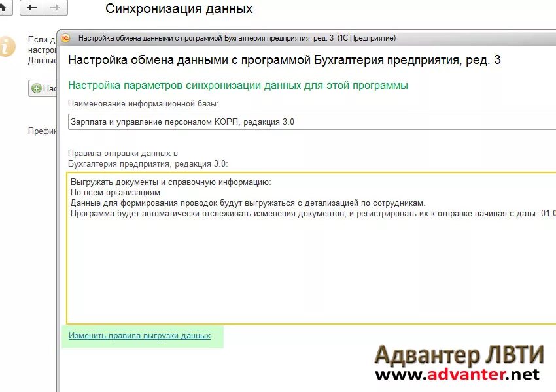556x392 pixels.
Task: Click the information icon in background window
Action: [7, 46]
